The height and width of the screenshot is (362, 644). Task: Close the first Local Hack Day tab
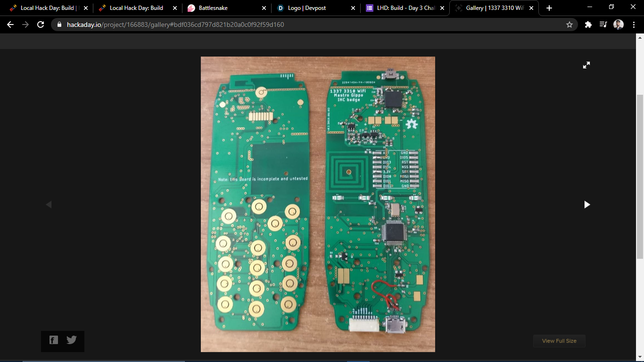point(86,8)
